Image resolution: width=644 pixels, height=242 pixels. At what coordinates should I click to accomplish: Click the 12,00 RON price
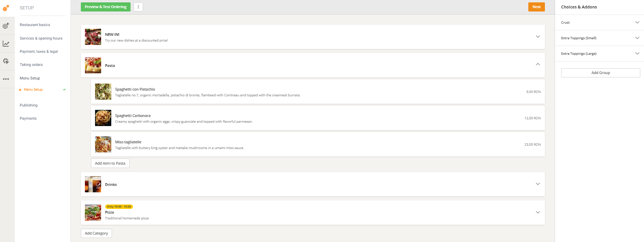pos(532,118)
